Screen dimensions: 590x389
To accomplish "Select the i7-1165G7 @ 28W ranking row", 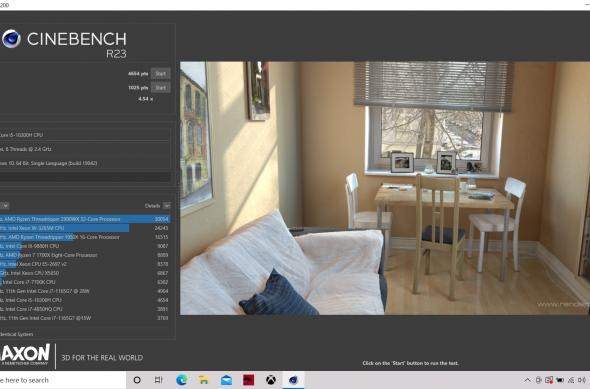I will coord(85,291).
